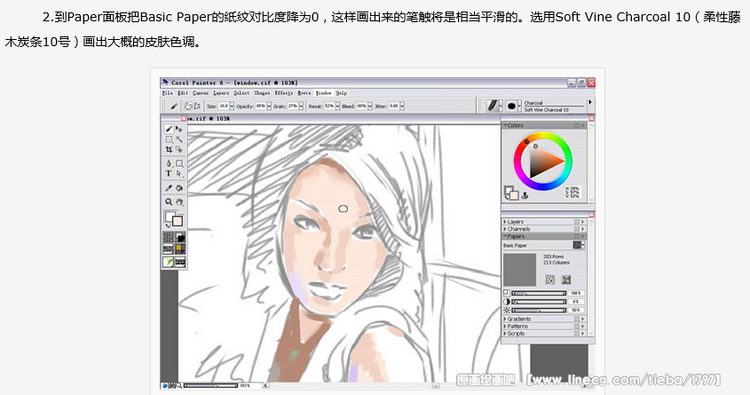Open the Effects menu
The width and height of the screenshot is (750, 395).
pos(284,93)
